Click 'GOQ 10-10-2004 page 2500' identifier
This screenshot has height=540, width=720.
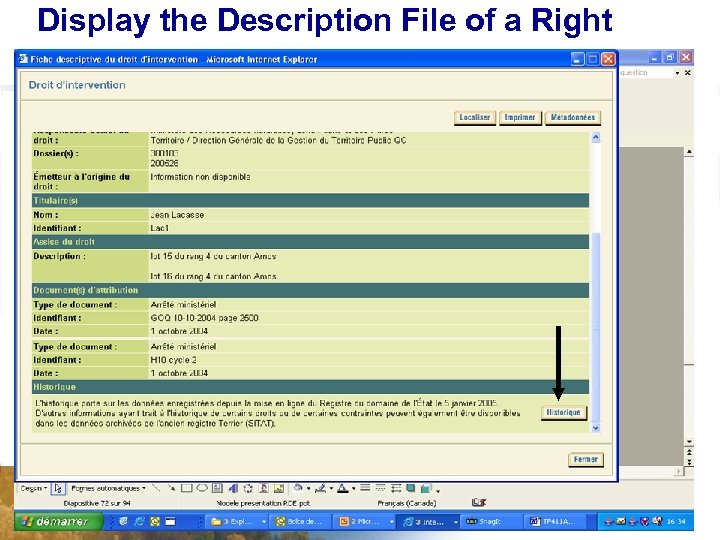click(x=204, y=318)
